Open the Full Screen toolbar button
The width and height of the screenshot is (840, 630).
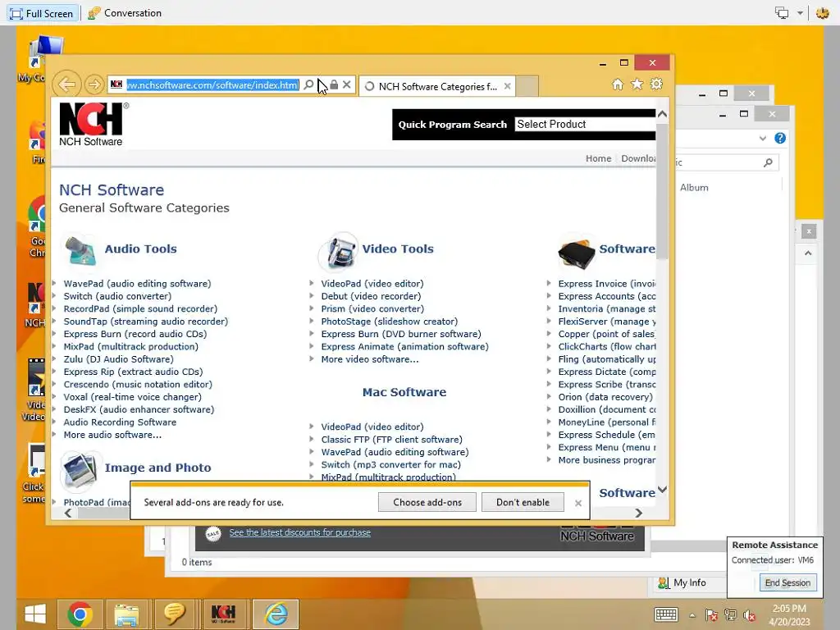pos(42,13)
